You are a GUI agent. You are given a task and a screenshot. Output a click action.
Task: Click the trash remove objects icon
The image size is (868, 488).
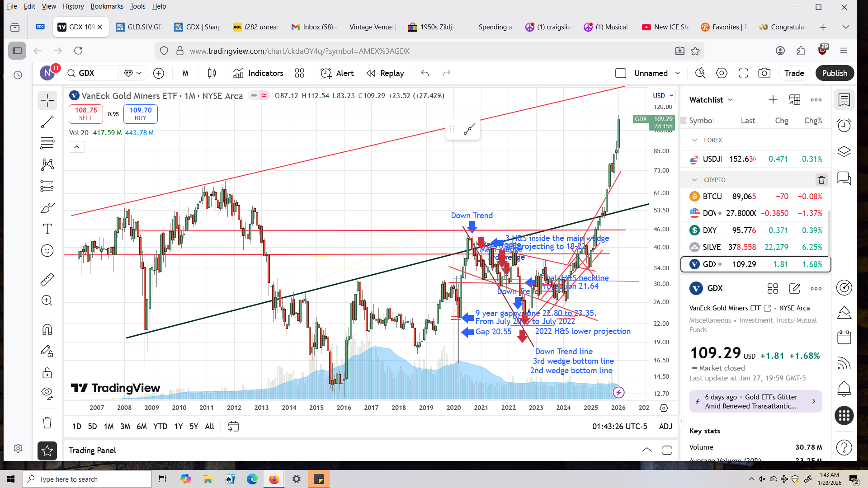tap(47, 423)
